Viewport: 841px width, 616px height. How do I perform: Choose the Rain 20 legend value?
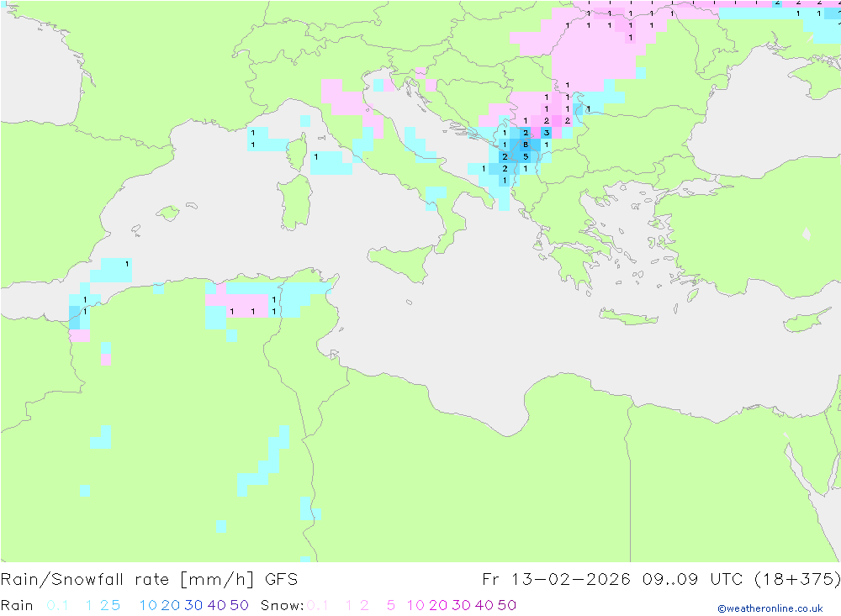(x=171, y=605)
